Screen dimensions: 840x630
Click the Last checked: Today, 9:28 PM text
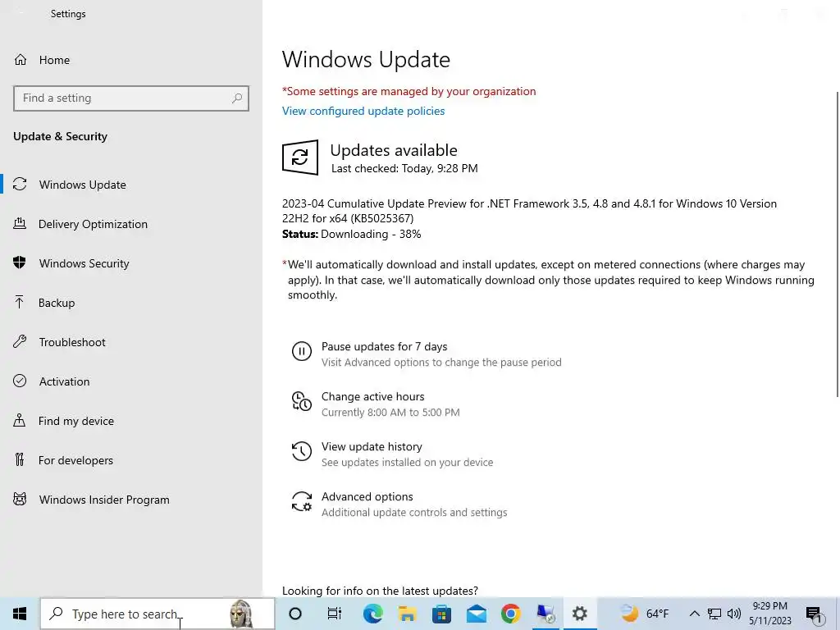pos(404,168)
